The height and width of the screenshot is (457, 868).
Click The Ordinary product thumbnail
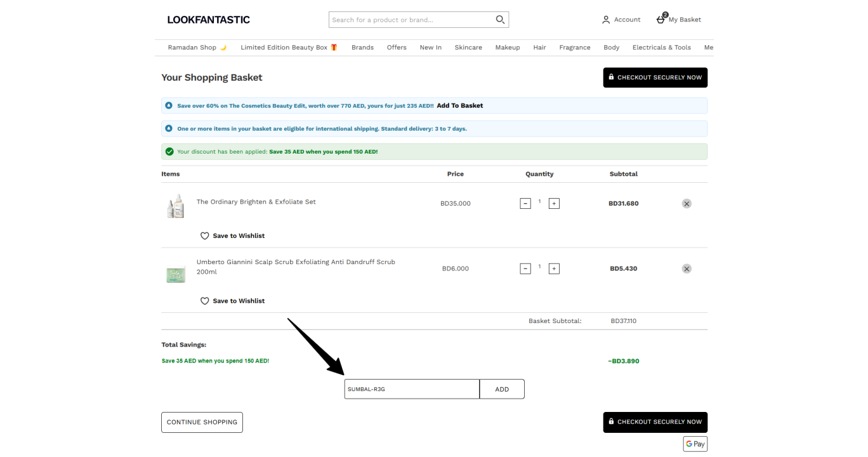[x=176, y=206]
